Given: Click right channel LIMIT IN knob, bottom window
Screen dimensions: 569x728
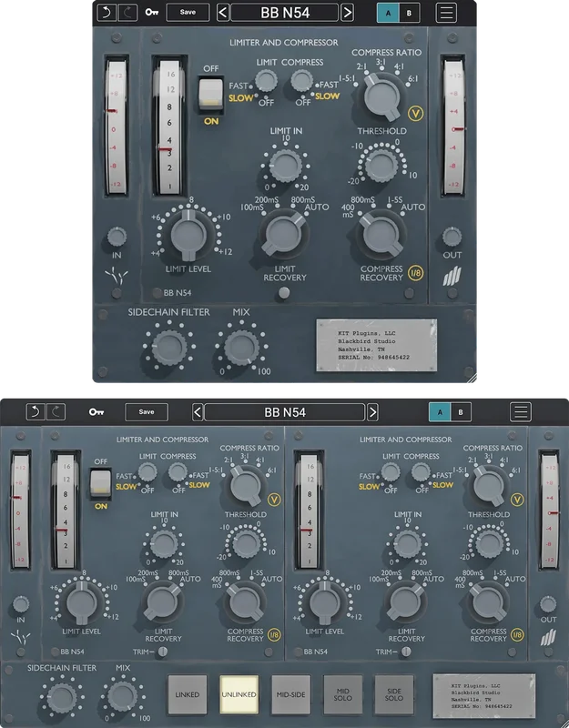Looking at the screenshot, I should click(x=407, y=543).
